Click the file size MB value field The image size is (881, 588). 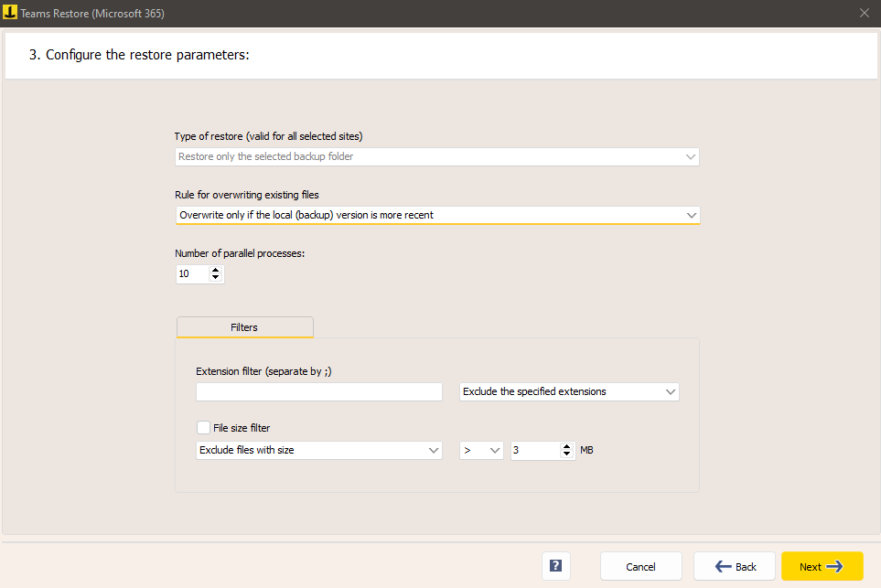pos(535,450)
